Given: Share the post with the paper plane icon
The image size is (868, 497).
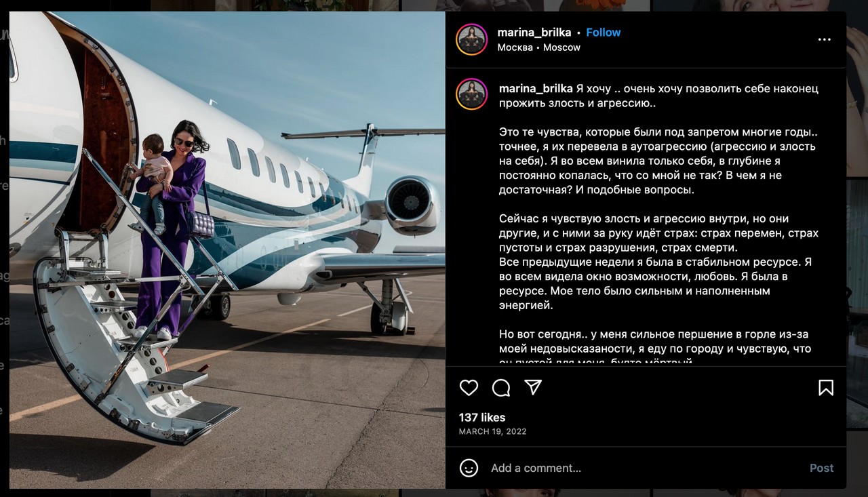Looking at the screenshot, I should pos(534,387).
